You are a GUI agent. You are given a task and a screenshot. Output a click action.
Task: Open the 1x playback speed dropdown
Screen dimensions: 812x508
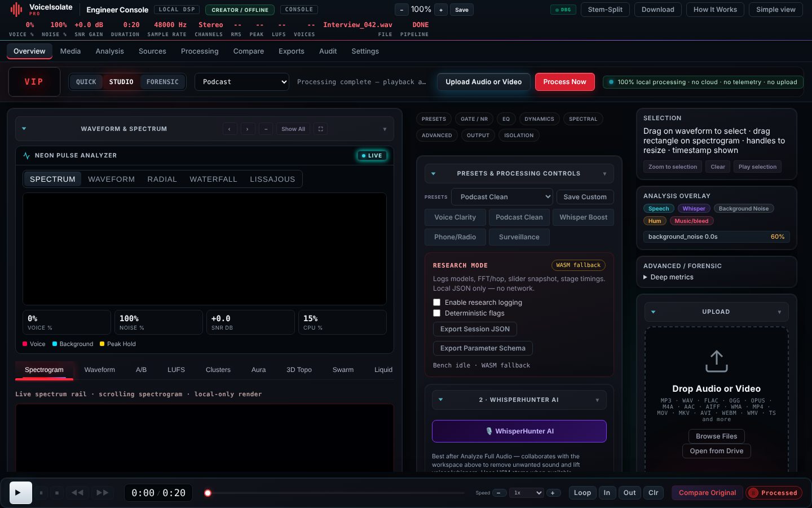pyautogui.click(x=527, y=493)
